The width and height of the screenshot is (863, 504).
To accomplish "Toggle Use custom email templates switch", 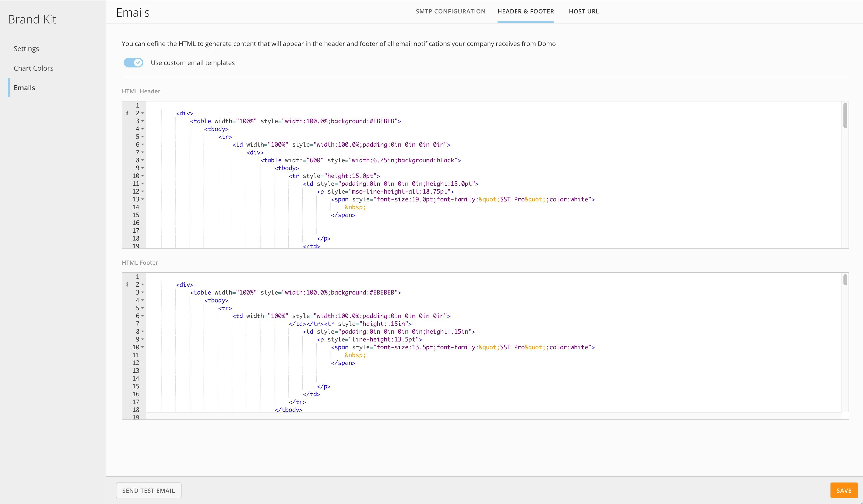I will pyautogui.click(x=134, y=63).
